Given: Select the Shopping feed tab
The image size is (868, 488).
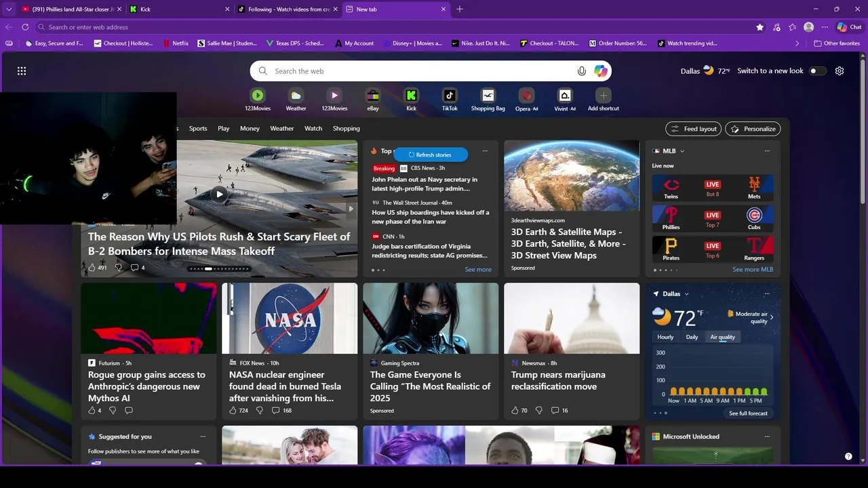Looking at the screenshot, I should (347, 128).
